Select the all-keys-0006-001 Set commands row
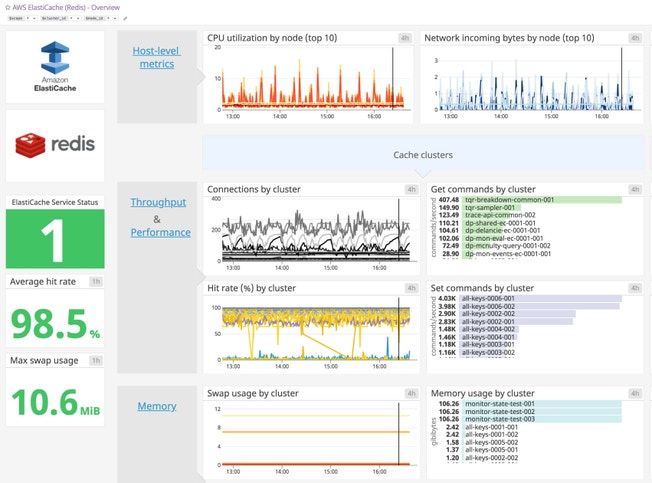The image size is (652, 483). tap(530, 298)
